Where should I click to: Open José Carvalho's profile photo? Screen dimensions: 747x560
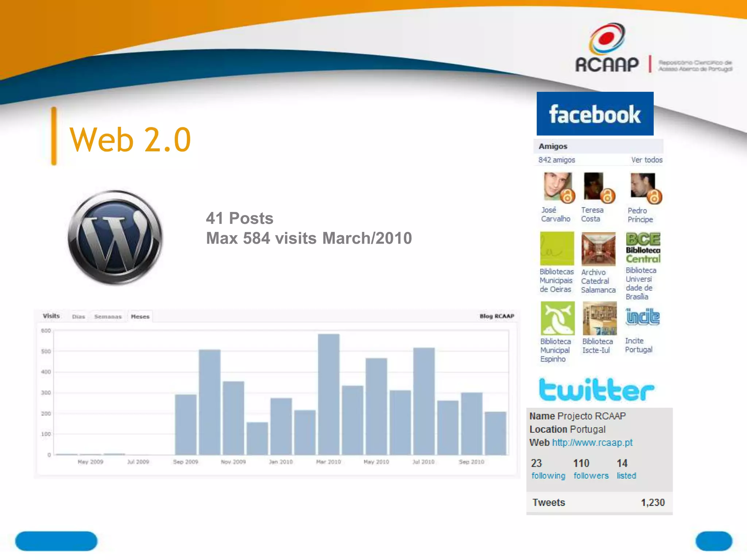pos(558,187)
